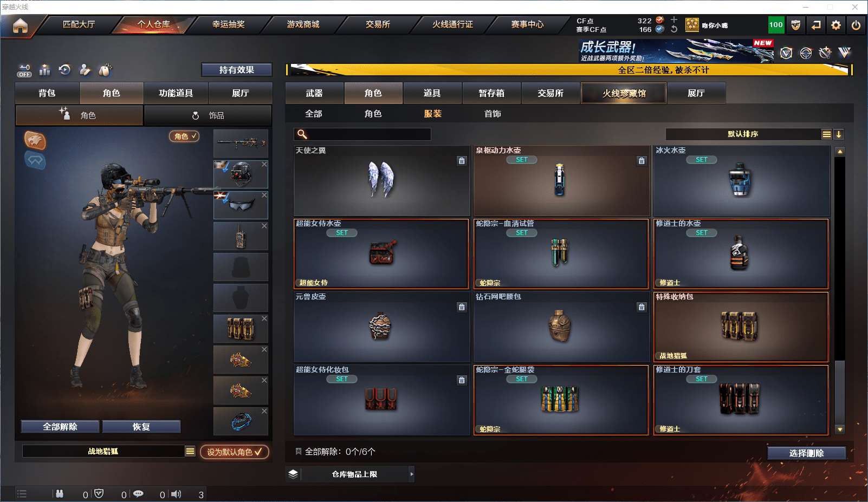Click the layers icon beside 仓库物品上限
Image resolution: width=868 pixels, height=502 pixels.
[x=293, y=474]
